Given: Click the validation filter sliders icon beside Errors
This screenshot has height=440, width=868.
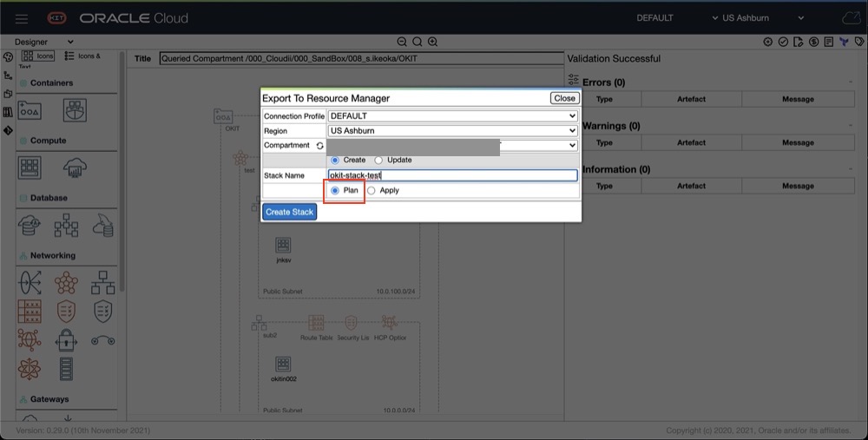Looking at the screenshot, I should 574,82.
